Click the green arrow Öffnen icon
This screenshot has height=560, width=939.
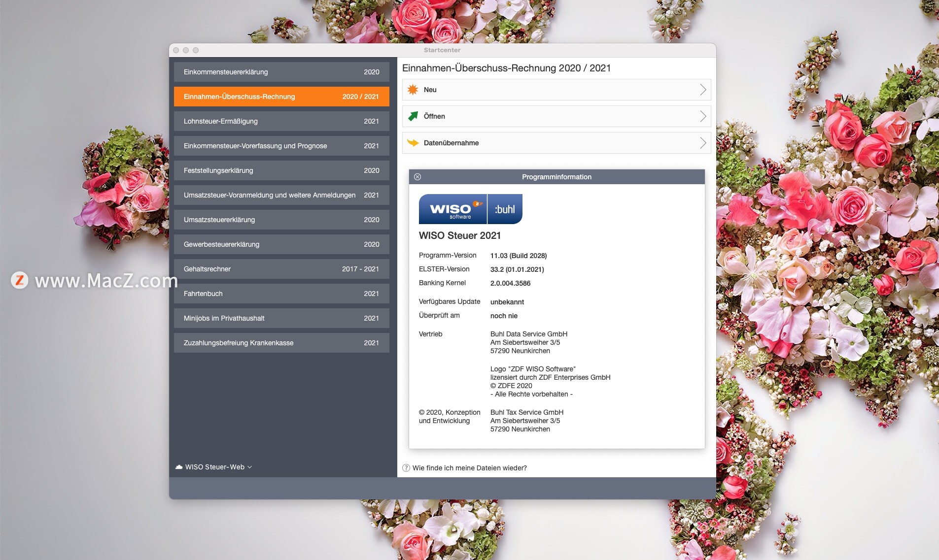(x=413, y=116)
